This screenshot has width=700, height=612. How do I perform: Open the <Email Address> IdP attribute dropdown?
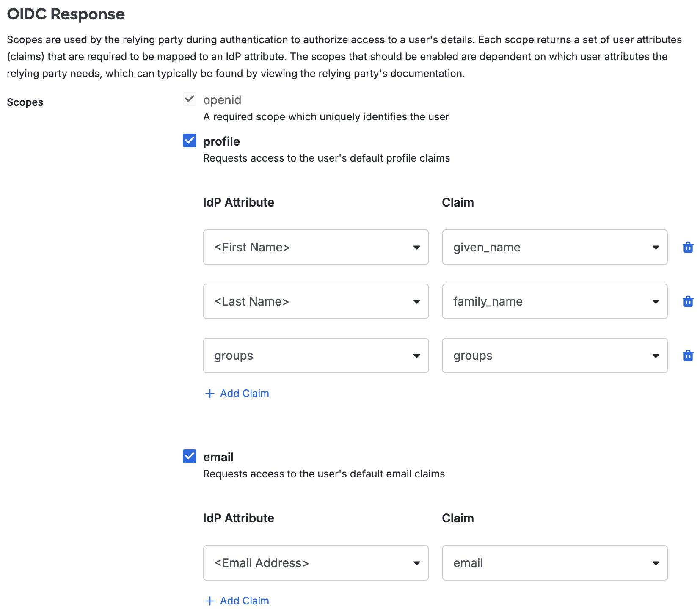[416, 563]
